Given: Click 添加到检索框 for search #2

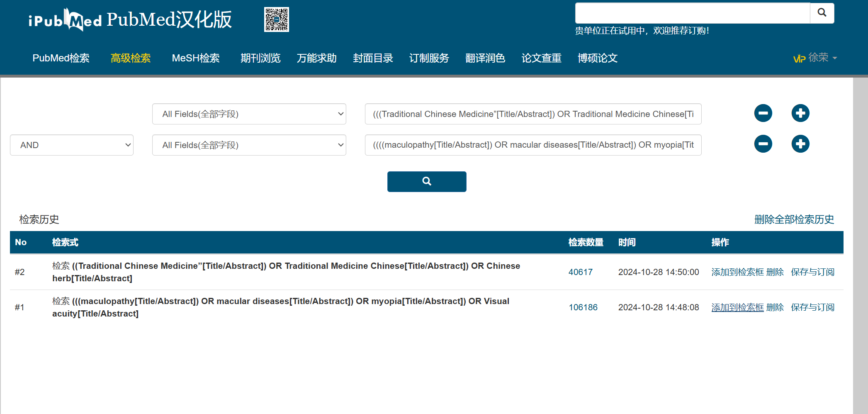Looking at the screenshot, I should tap(737, 272).
